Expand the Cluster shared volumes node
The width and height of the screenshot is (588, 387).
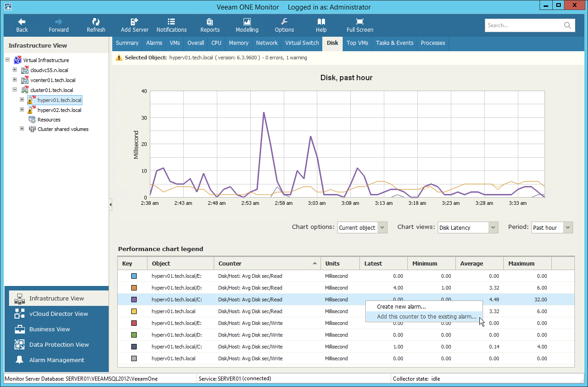pos(22,129)
